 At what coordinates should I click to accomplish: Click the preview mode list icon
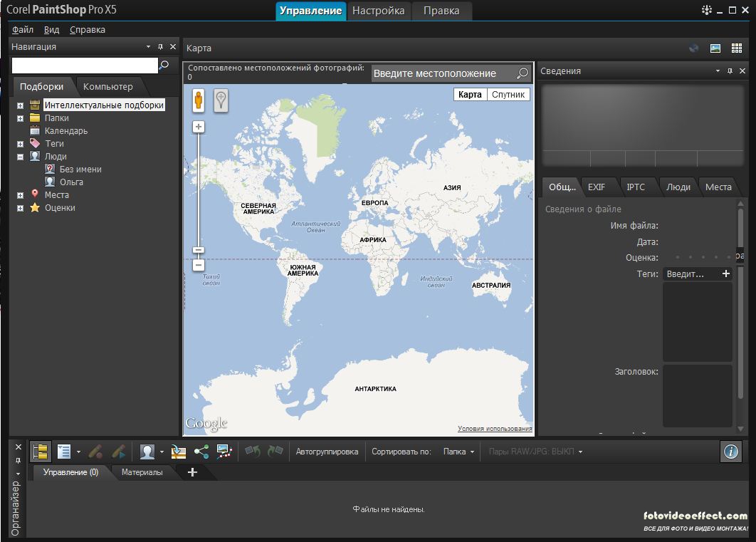pyautogui.click(x=64, y=452)
